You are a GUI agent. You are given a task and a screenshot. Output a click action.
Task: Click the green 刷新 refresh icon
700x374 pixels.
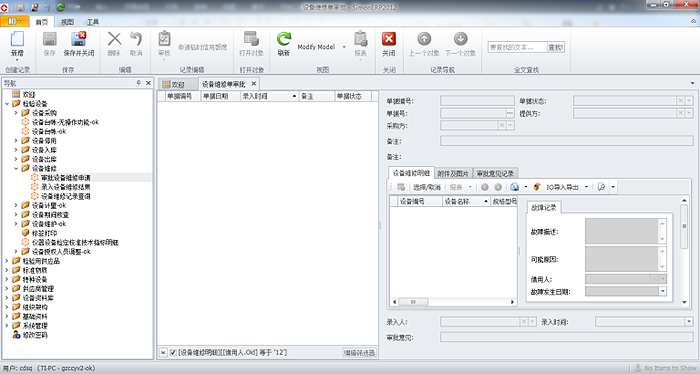283,39
